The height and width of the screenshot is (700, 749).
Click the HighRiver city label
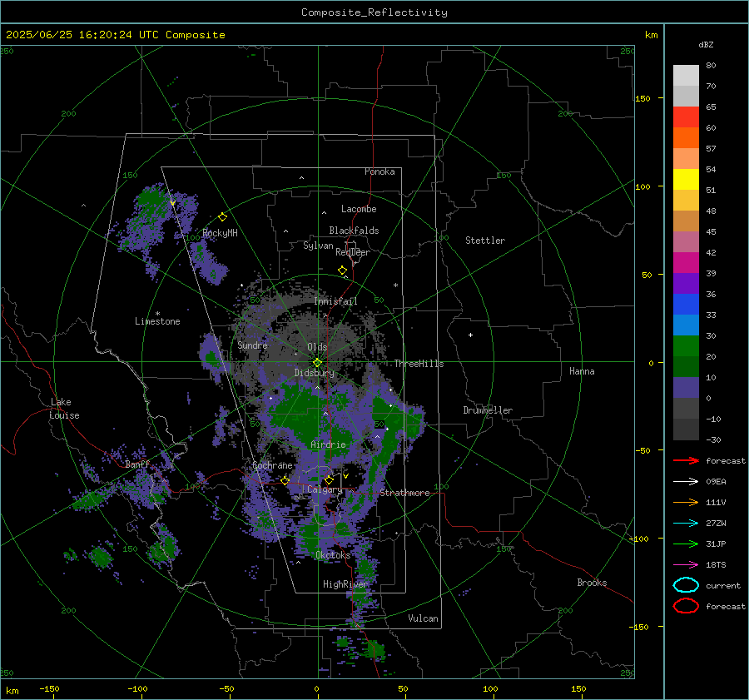(346, 584)
